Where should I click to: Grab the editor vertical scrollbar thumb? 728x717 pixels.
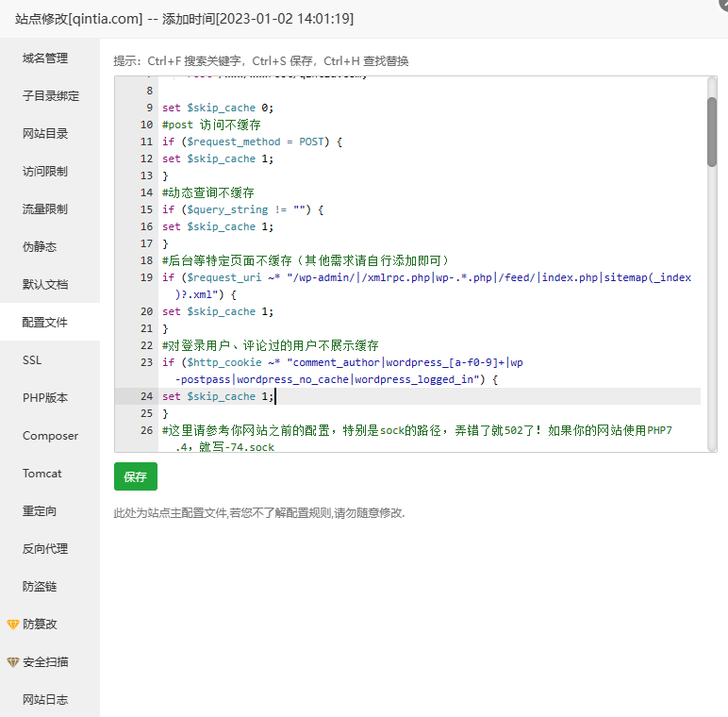(712, 132)
